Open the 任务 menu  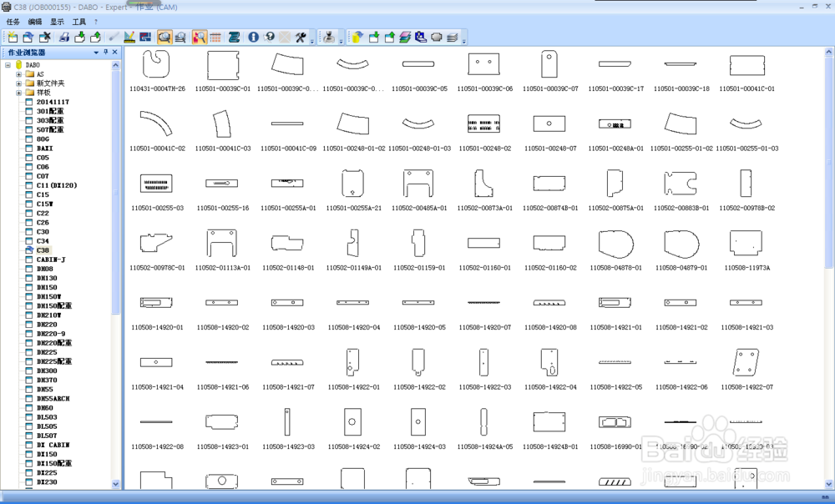click(x=13, y=22)
